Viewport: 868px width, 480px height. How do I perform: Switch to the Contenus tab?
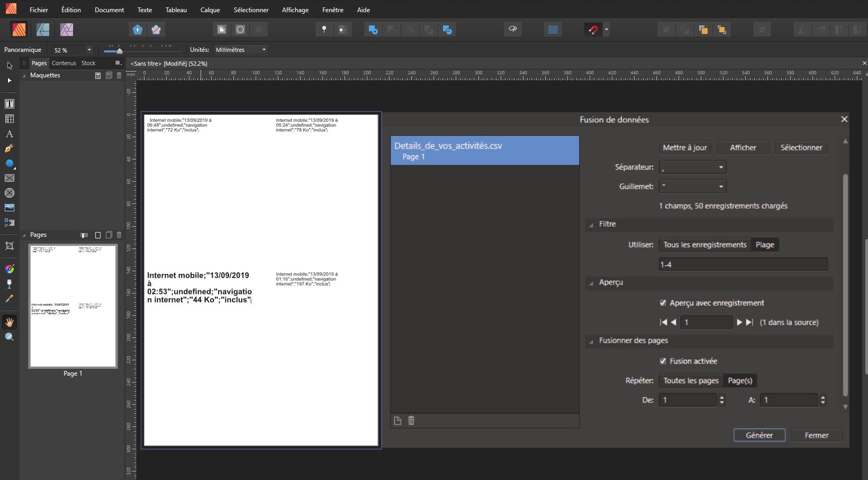(x=64, y=63)
